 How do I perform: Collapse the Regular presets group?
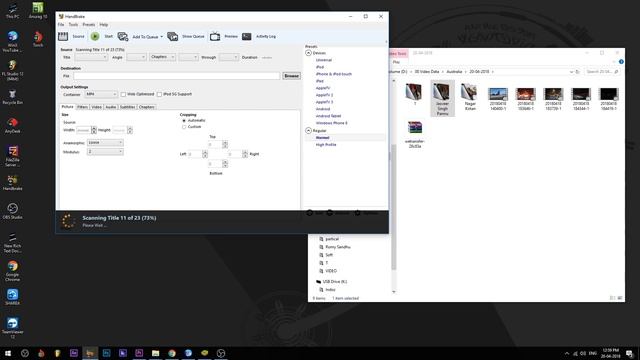coord(309,131)
